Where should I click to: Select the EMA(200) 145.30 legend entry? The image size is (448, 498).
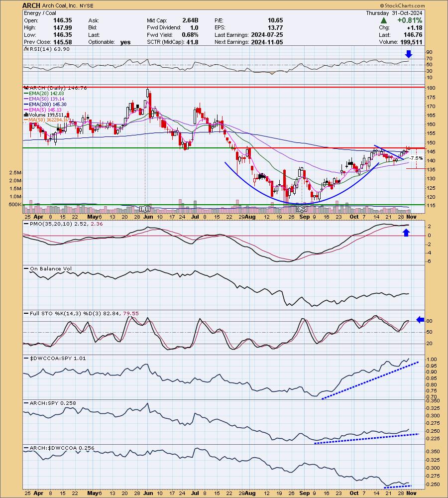(x=48, y=104)
